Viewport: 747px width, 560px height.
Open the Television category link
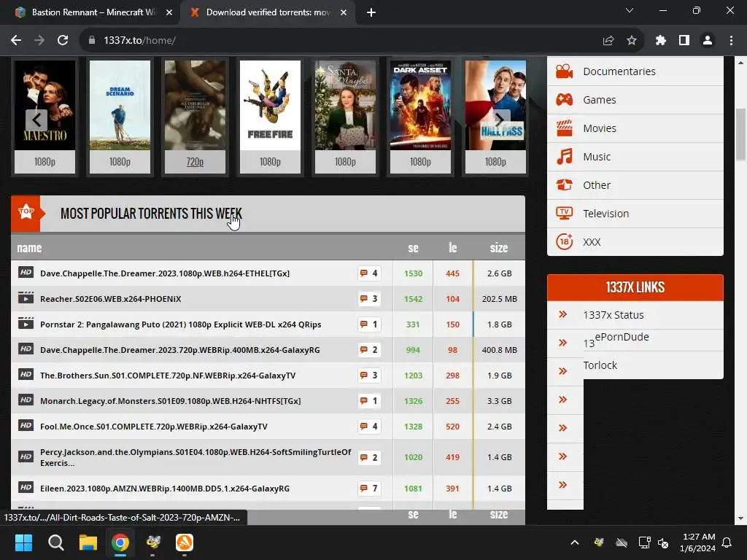click(x=606, y=214)
